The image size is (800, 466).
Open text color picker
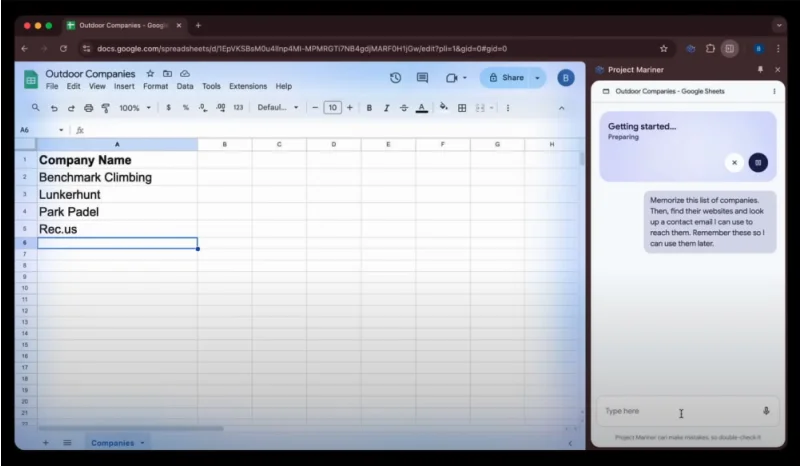coord(421,108)
